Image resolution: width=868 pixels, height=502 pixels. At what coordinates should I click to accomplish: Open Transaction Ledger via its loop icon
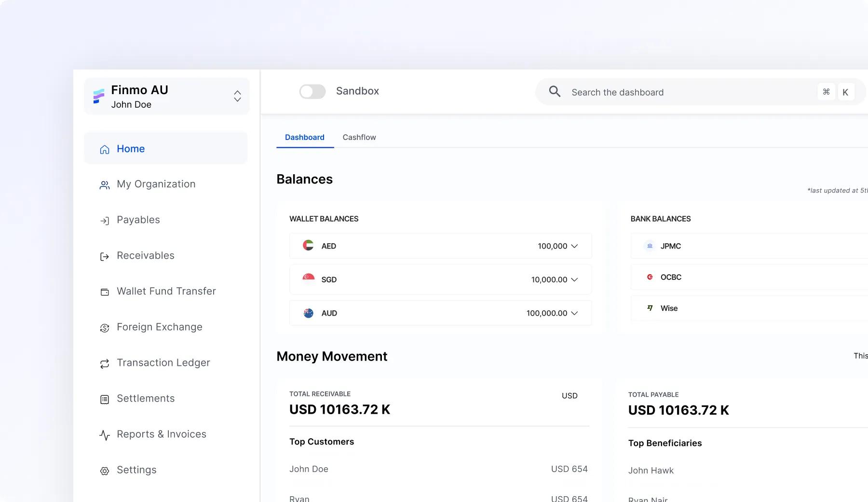click(x=104, y=363)
